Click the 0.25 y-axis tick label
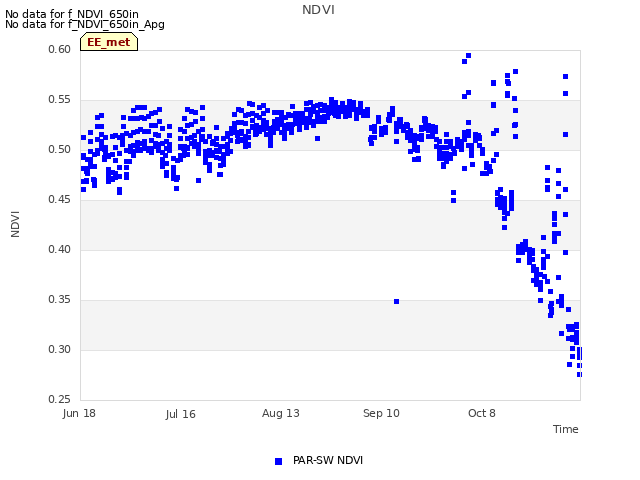 [x=60, y=399]
